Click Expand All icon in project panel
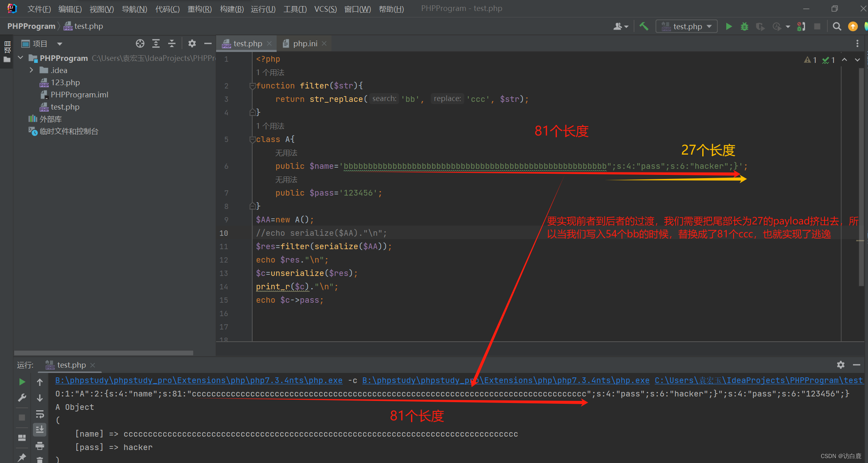The image size is (868, 463). [156, 43]
